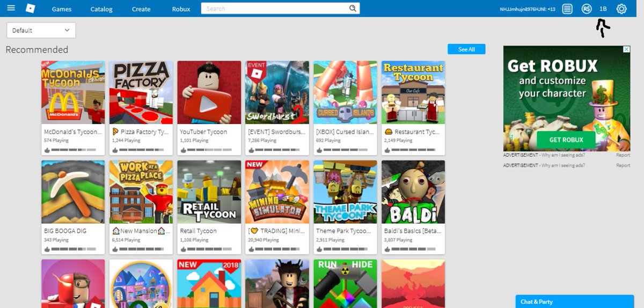644x308 pixels.
Task: Open Mining Simulator game thumbnail
Action: click(277, 192)
